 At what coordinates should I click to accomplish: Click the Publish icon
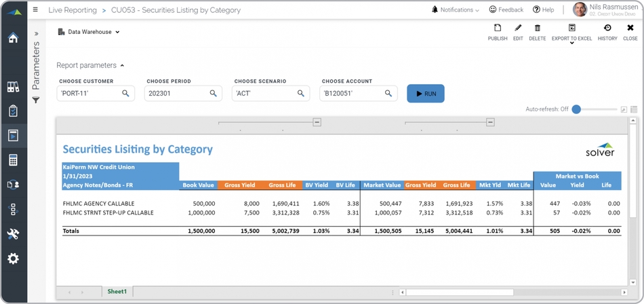(x=497, y=28)
